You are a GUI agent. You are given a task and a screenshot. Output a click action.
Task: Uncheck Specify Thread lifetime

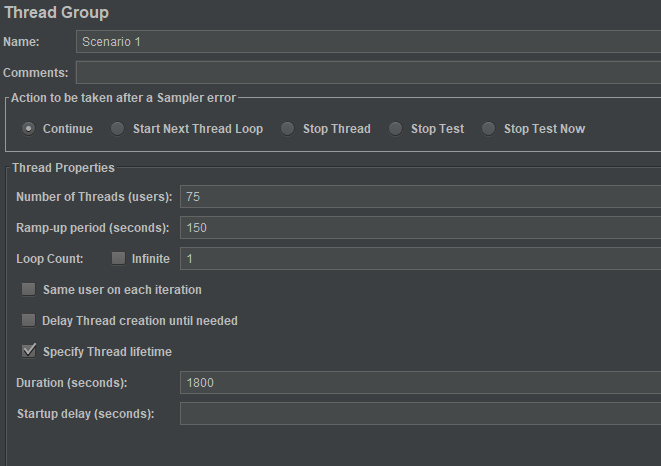point(29,351)
